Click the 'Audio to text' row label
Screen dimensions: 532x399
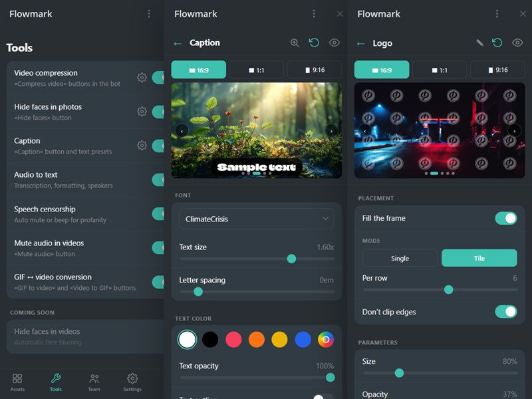36,175
